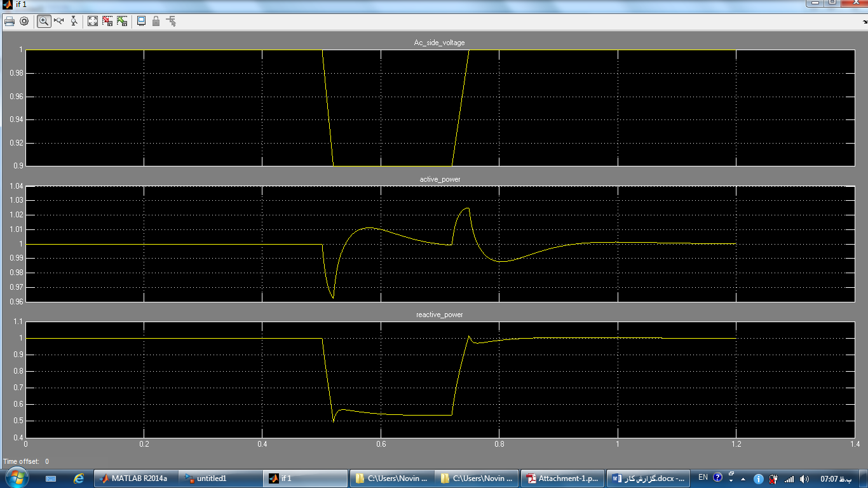This screenshot has height=488, width=868.
Task: Open the Windows Start menu
Action: click(15, 477)
